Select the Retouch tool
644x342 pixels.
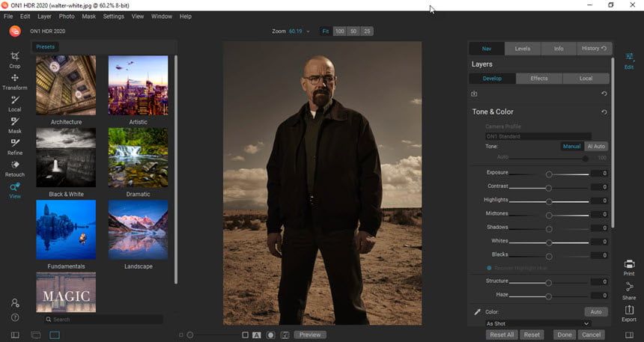(15, 168)
